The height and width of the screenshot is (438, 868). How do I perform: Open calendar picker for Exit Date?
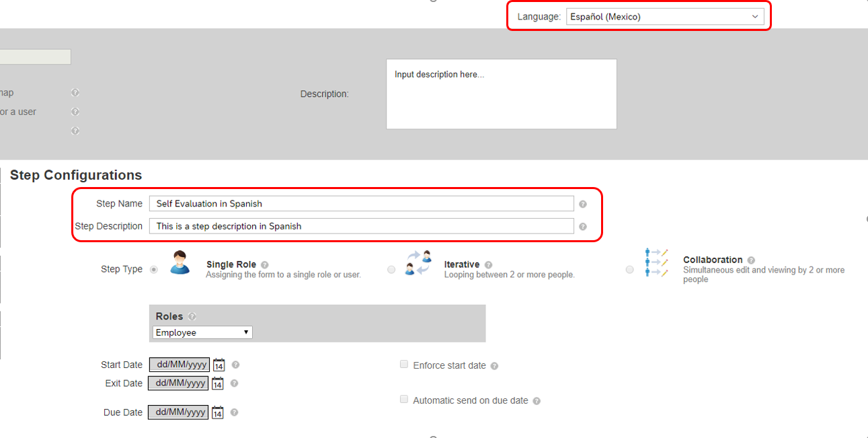[x=218, y=384]
